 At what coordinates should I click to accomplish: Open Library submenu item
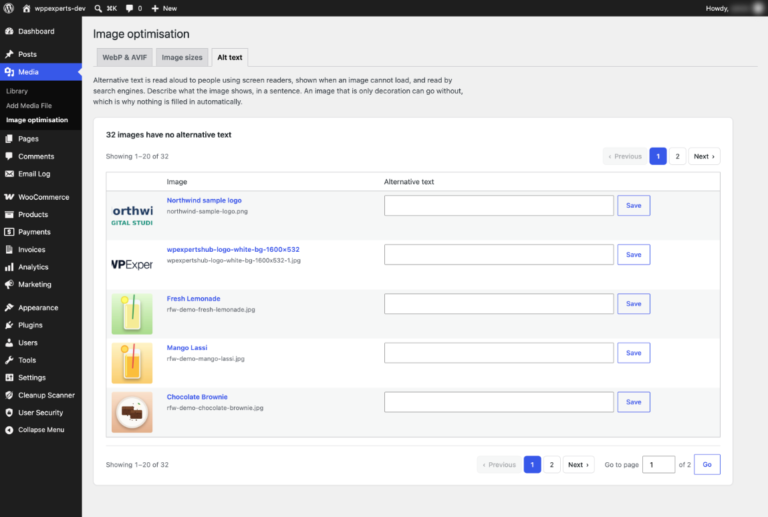tap(17, 91)
